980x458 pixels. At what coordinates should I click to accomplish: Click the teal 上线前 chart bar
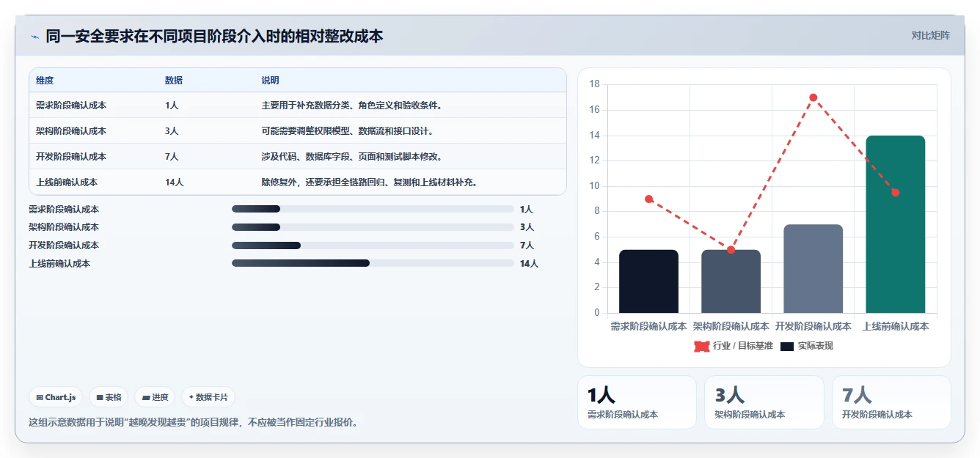(895, 224)
